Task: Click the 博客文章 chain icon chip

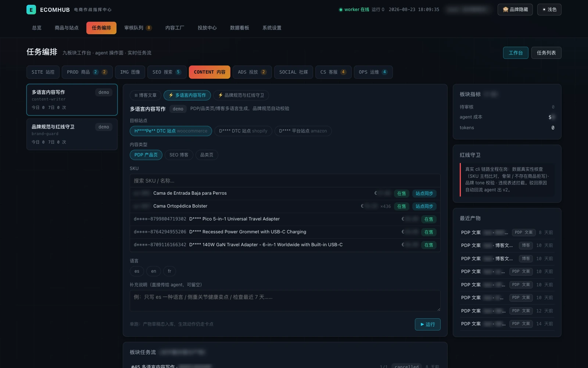Action: [x=146, y=95]
